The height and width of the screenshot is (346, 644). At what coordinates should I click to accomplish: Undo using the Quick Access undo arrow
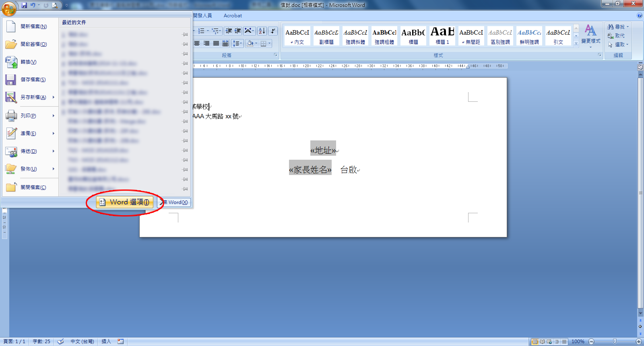tap(33, 5)
